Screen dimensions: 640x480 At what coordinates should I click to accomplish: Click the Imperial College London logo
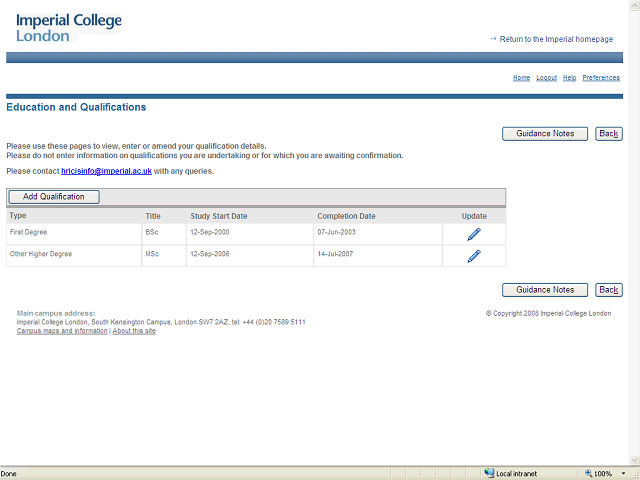pyautogui.click(x=68, y=27)
